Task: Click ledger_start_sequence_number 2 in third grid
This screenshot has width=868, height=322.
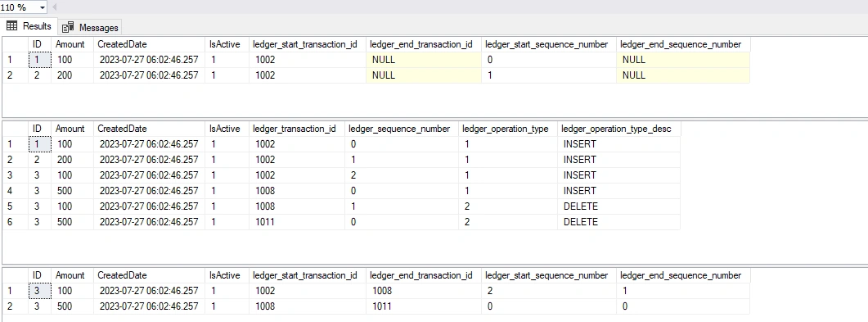Action: coord(549,290)
